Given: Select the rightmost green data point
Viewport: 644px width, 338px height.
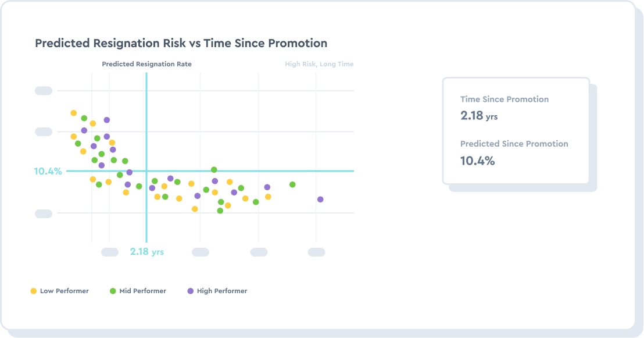Looking at the screenshot, I should pos(292,184).
